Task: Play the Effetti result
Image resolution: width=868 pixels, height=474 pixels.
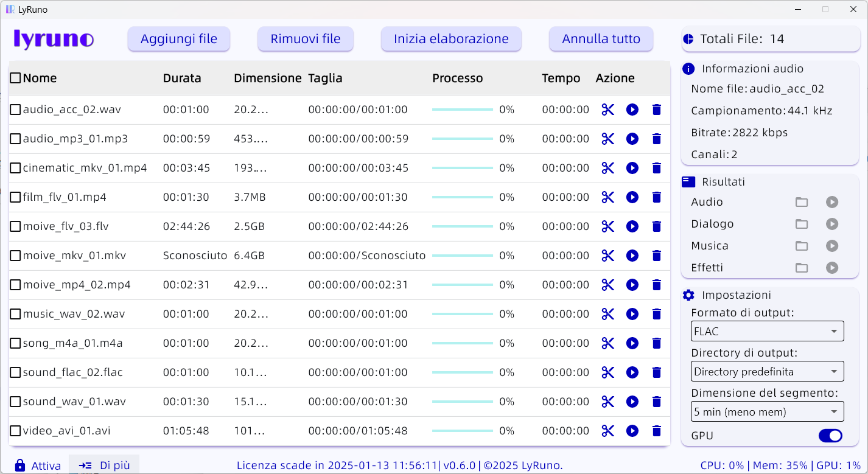Action: 831,268
